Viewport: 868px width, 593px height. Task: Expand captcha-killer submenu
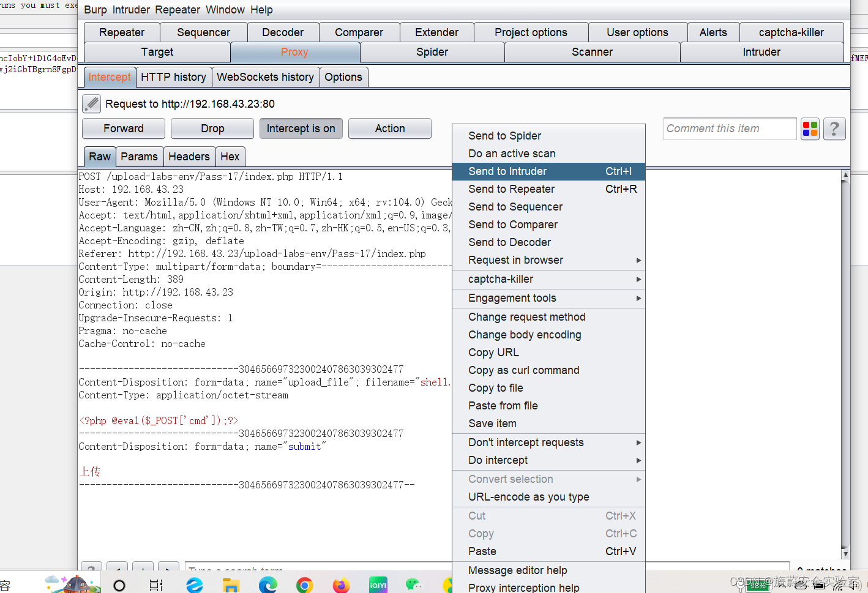pos(548,279)
